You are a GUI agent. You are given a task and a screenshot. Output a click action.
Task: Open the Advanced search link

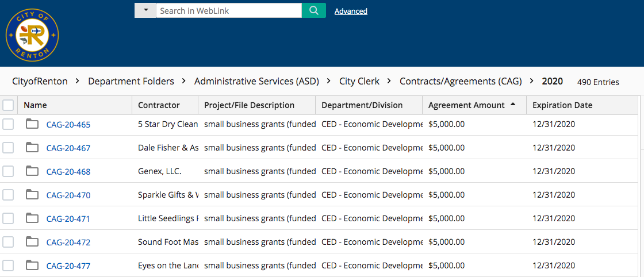tap(351, 11)
